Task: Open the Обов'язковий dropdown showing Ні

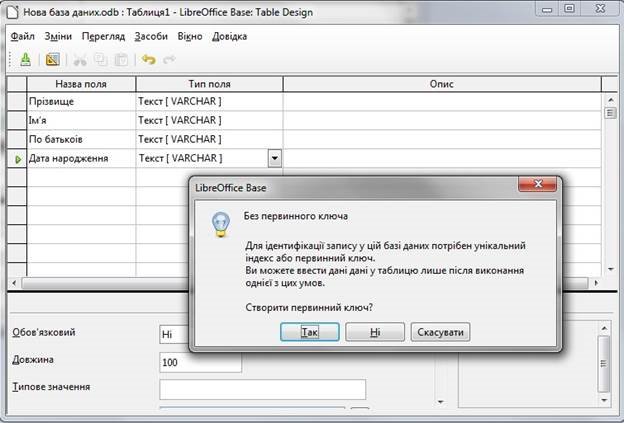Action: coord(174,334)
